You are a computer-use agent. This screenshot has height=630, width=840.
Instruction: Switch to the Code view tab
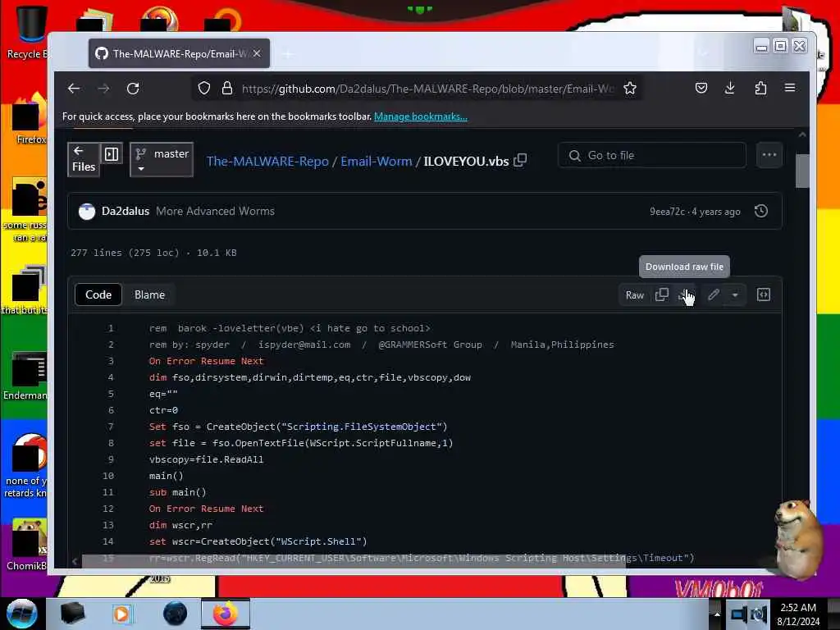click(98, 294)
